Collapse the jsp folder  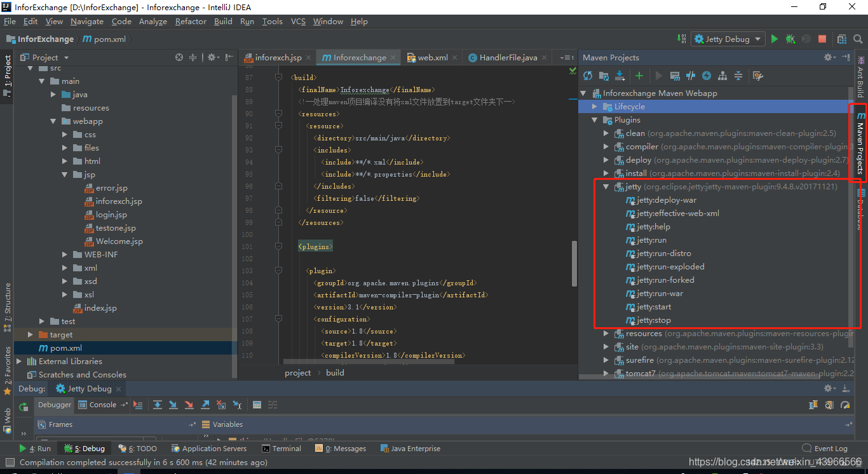point(65,175)
